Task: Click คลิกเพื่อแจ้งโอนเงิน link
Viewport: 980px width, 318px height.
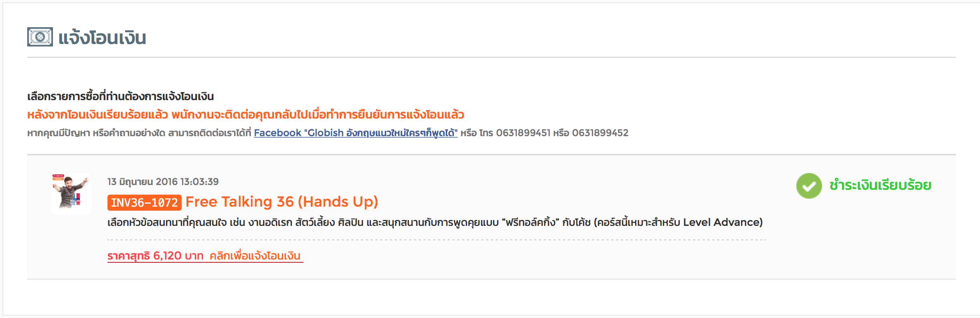Action: (255, 256)
